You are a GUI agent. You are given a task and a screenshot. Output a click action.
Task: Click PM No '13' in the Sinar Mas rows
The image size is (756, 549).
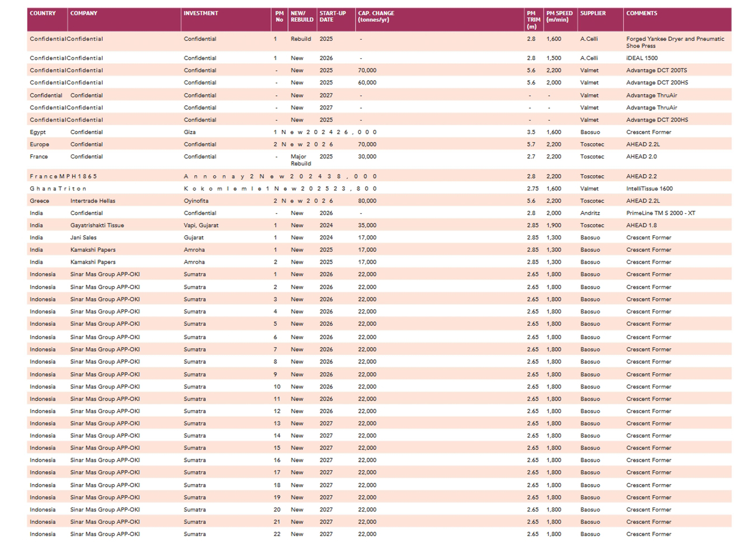[x=277, y=424]
